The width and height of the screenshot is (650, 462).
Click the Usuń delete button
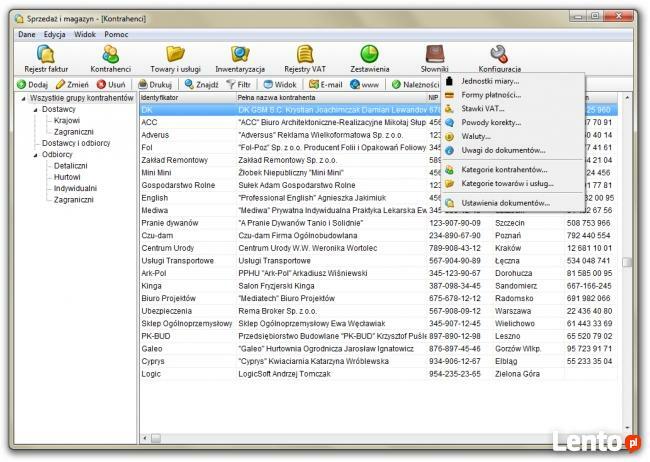[111, 85]
